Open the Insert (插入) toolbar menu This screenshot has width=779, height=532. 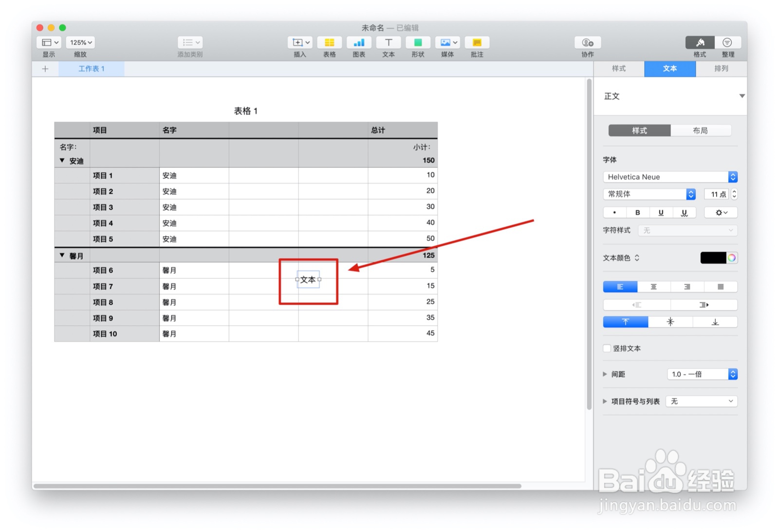(x=300, y=42)
